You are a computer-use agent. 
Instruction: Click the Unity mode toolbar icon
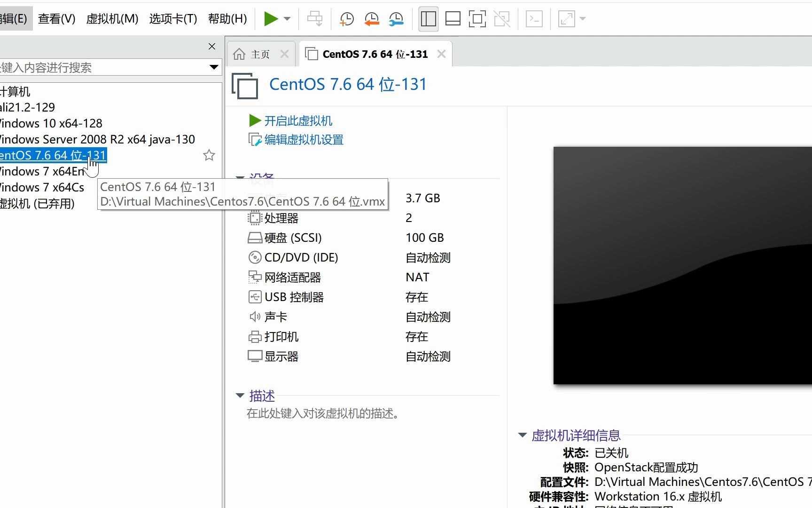click(x=502, y=19)
